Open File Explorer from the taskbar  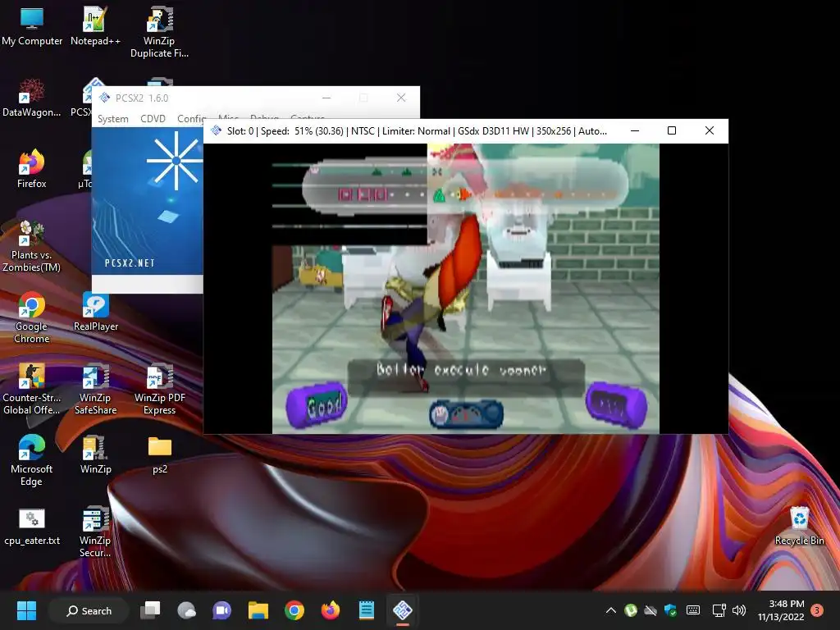[x=258, y=610]
